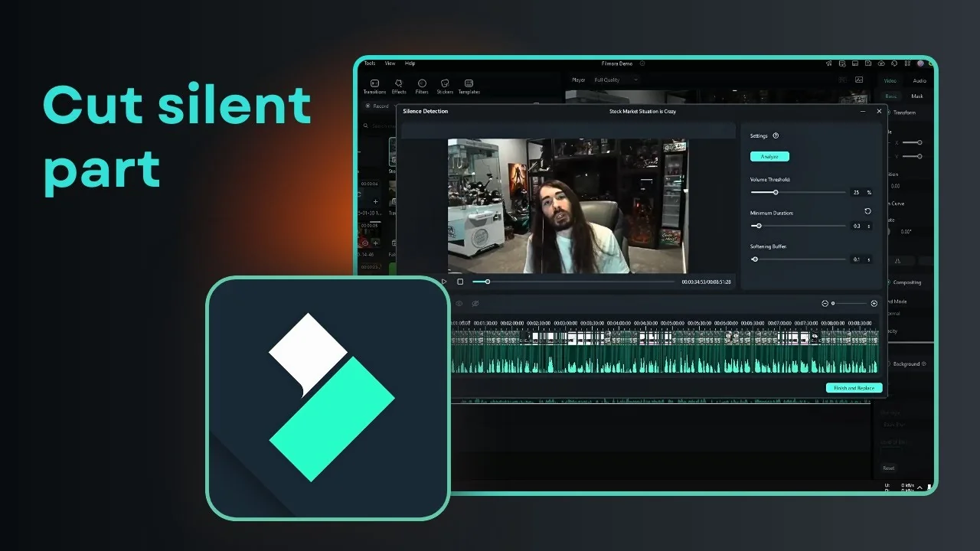Click the Softening Buffer value field
This screenshot has width=980, height=551.
tap(857, 259)
